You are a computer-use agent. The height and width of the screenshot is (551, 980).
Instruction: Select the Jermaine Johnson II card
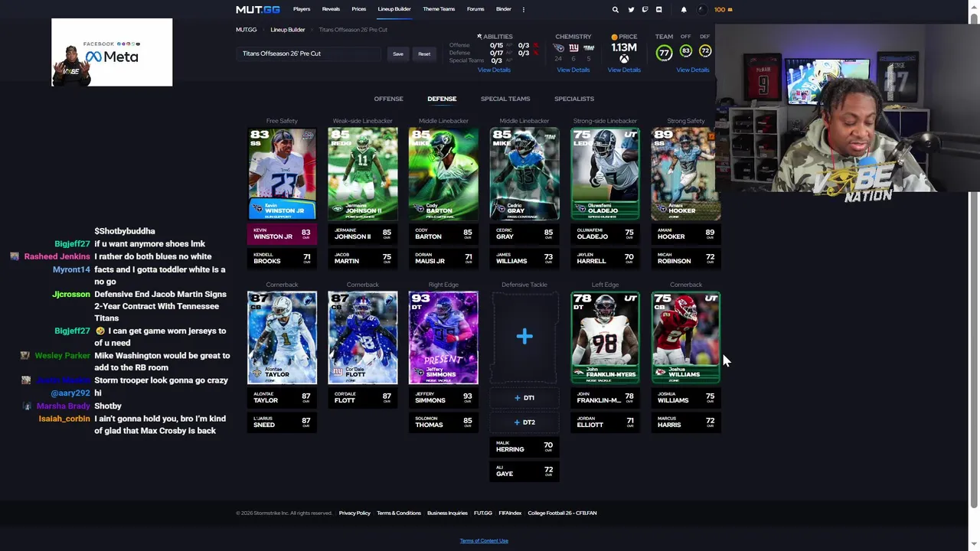click(363, 174)
